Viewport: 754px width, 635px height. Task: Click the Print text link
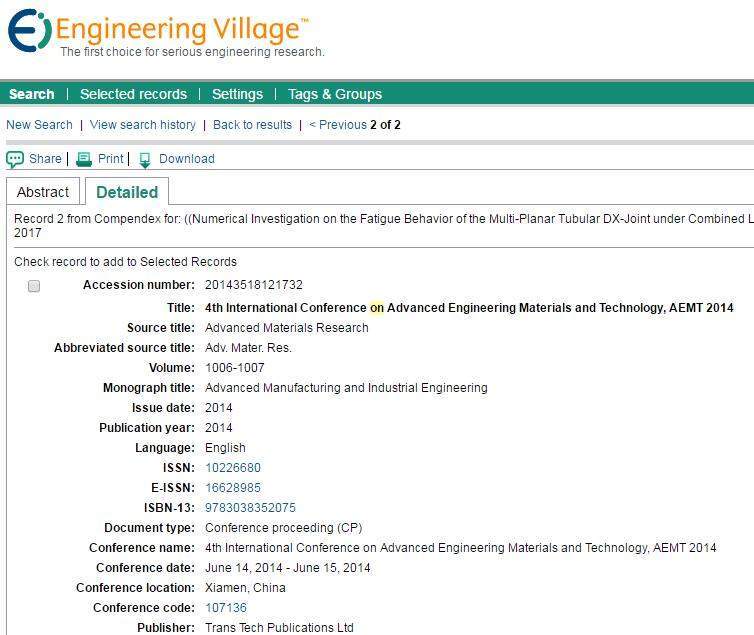(x=111, y=159)
